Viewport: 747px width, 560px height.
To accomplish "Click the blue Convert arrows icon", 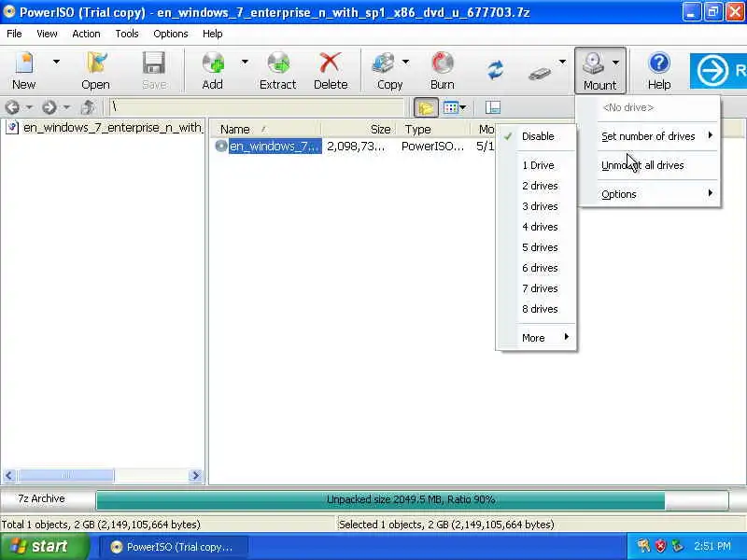I will [496, 69].
